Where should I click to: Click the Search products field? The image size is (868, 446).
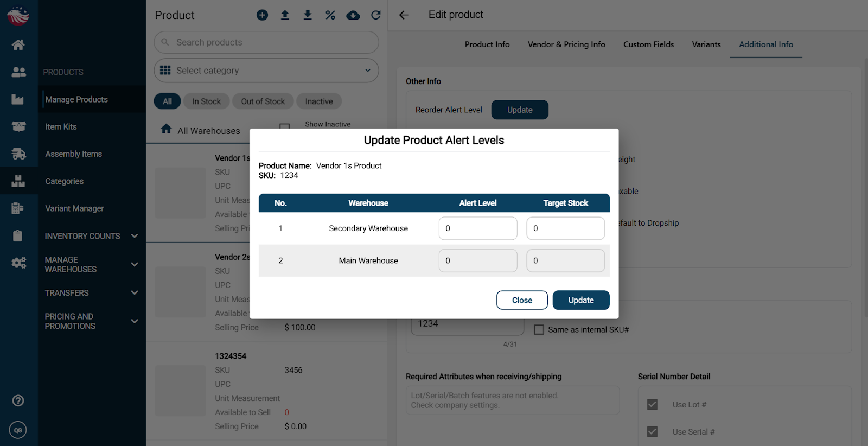266,42
